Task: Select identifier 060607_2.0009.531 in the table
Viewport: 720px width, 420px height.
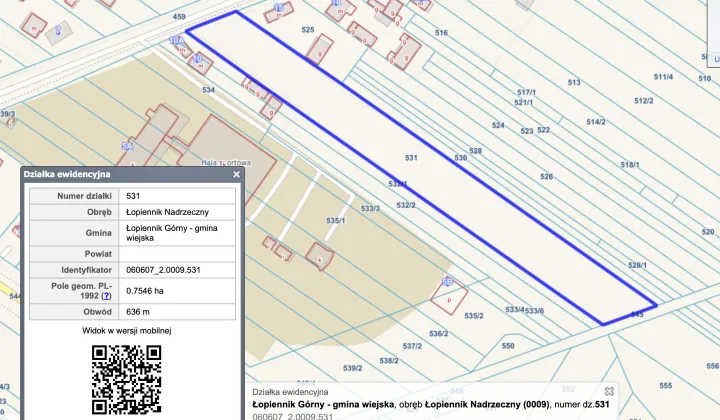Action: click(x=163, y=270)
